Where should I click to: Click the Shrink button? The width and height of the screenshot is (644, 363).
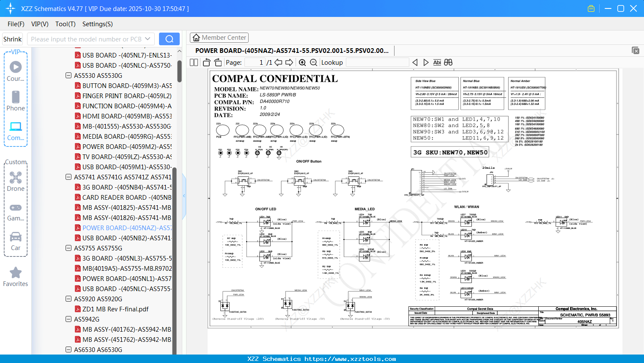[13, 39]
